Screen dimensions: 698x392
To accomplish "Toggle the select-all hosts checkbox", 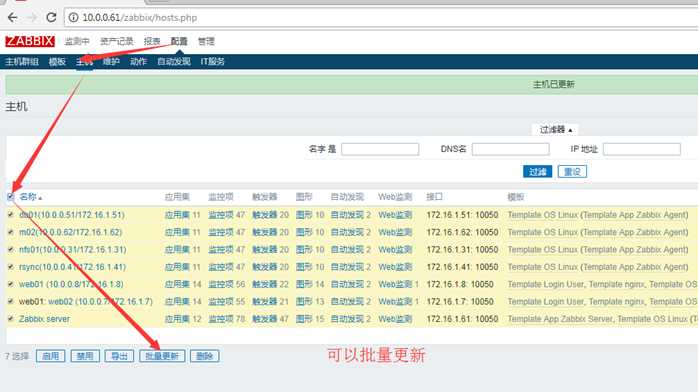I will click(11, 197).
